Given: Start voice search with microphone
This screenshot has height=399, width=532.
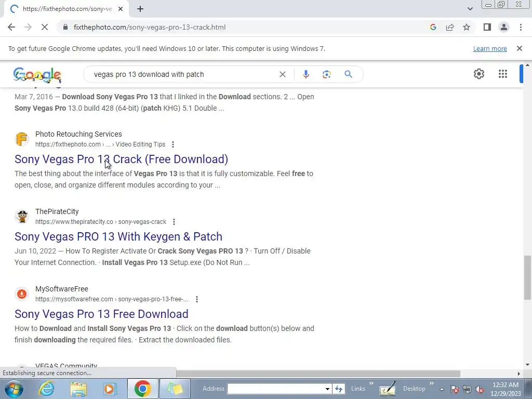Looking at the screenshot, I should point(305,74).
